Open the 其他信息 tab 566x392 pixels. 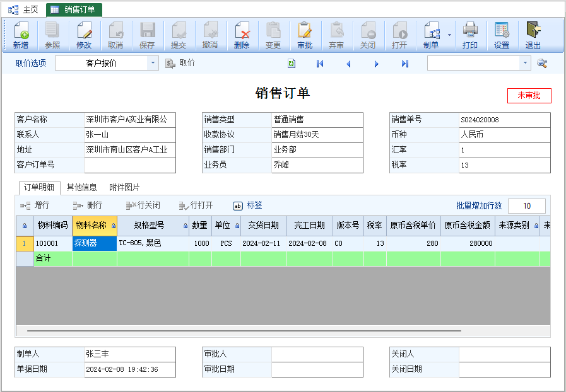click(x=81, y=187)
